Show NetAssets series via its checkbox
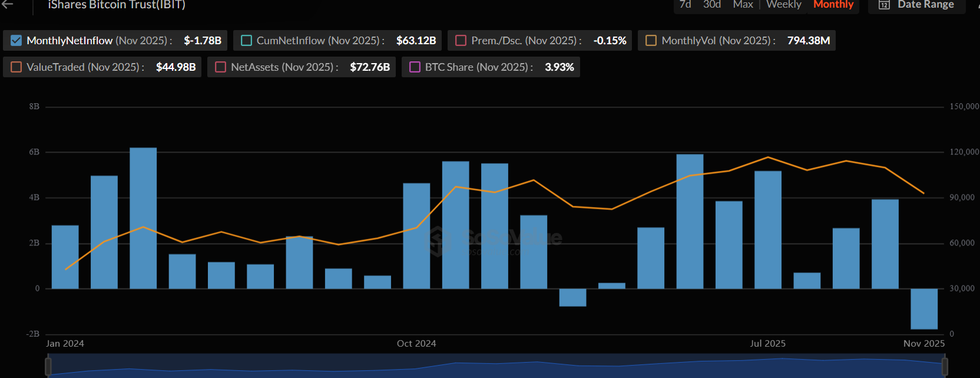 point(221,67)
